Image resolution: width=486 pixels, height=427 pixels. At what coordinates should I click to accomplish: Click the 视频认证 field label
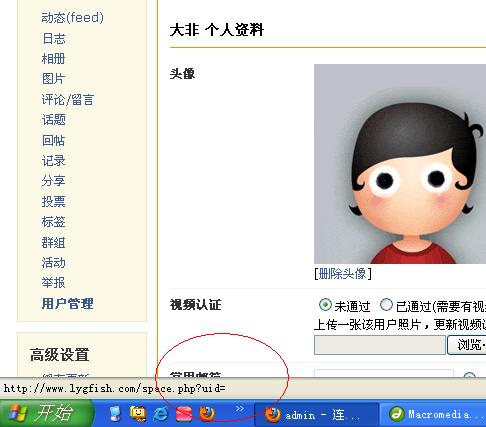pyautogui.click(x=195, y=304)
